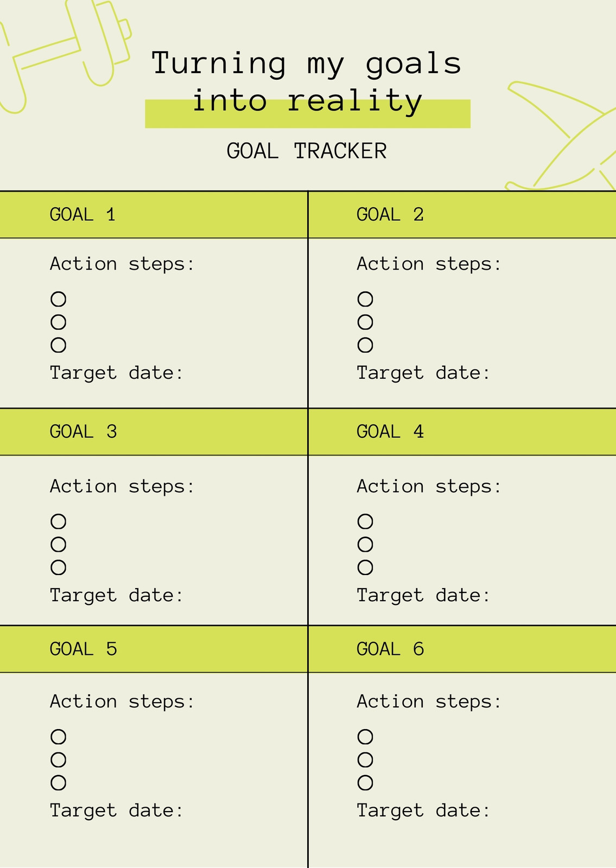Viewport: 616px width, 868px height.
Task: Check the third action step circle under Goal 2
Action: pos(365,345)
